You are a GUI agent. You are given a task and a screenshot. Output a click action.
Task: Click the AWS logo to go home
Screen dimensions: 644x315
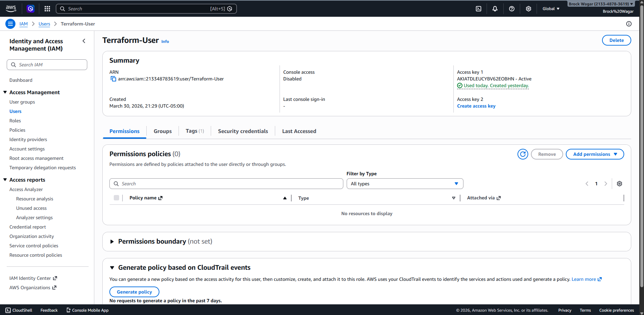[11, 9]
